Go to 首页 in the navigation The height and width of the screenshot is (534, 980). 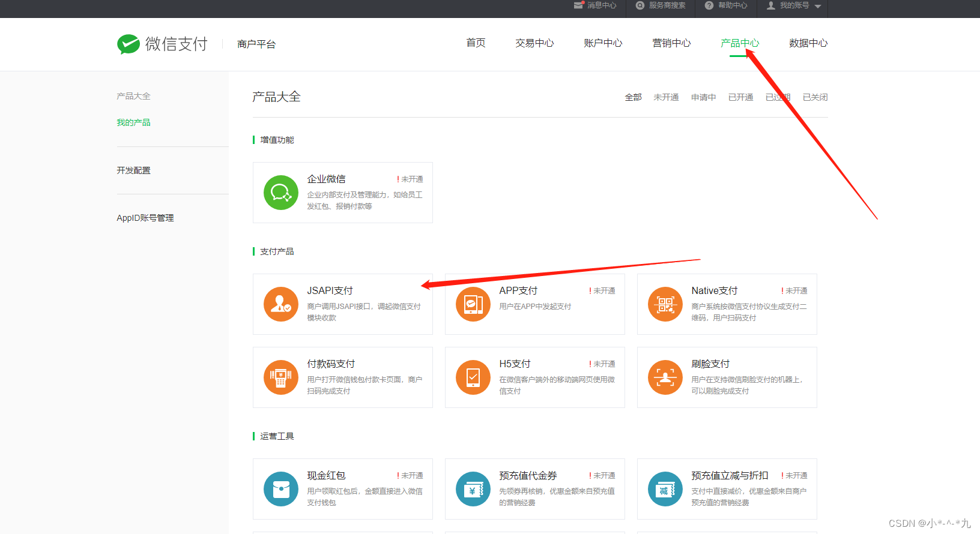coord(476,43)
